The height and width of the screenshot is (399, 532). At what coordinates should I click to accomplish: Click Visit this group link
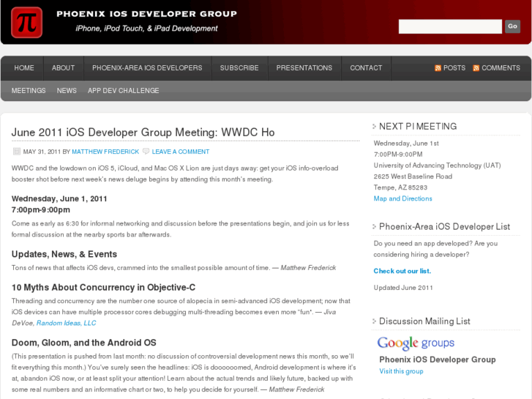[x=401, y=371]
